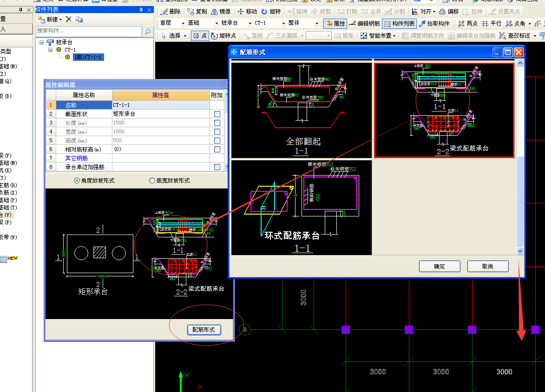Open the 首层 floor dropdown
The height and width of the screenshot is (392, 545).
point(183,23)
